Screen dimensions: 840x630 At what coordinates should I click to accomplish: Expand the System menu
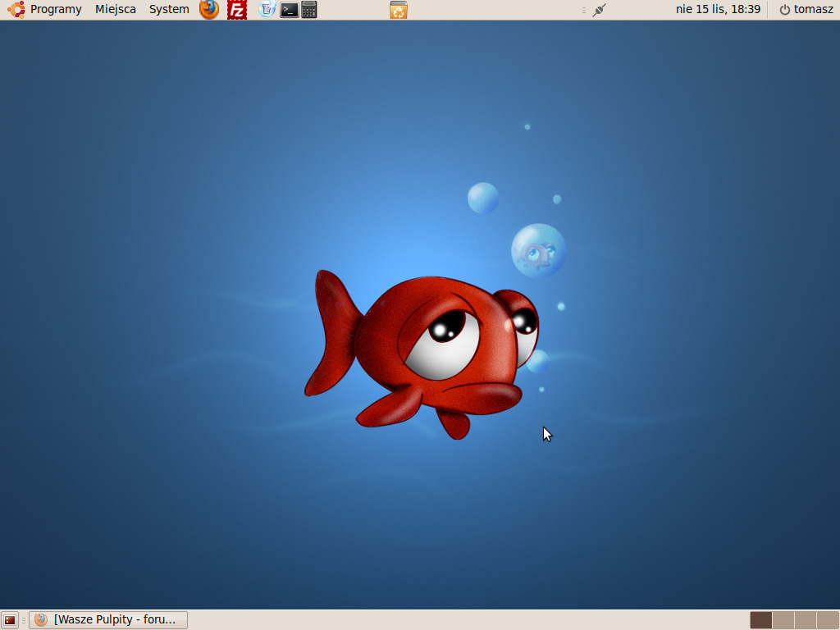pyautogui.click(x=169, y=10)
